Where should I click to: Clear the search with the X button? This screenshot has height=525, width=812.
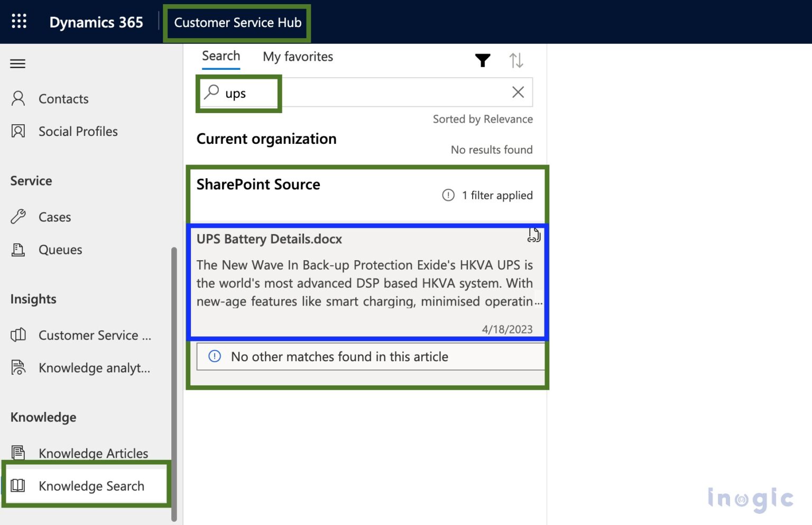[518, 92]
